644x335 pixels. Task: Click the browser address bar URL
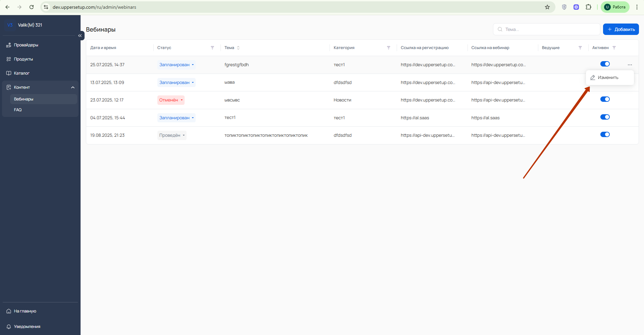[94, 7]
